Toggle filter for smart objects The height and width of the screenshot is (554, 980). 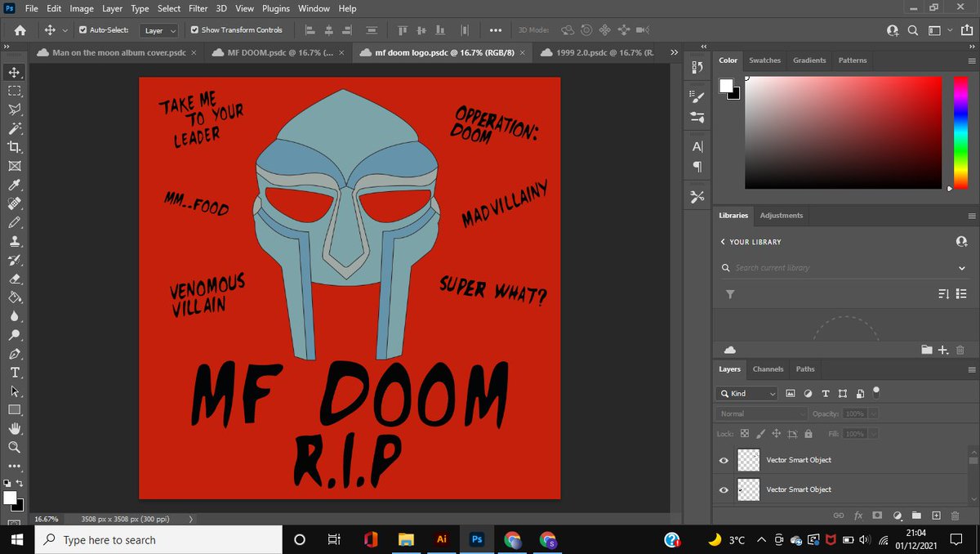[x=860, y=393]
